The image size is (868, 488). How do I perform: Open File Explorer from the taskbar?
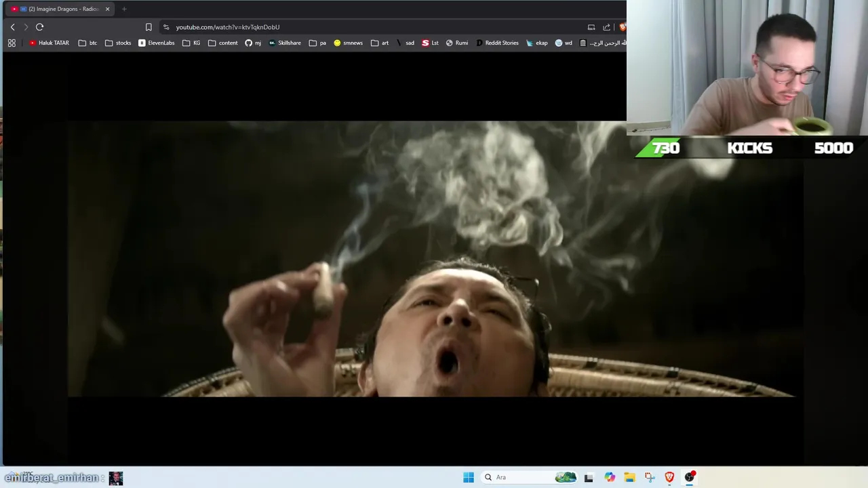629,477
